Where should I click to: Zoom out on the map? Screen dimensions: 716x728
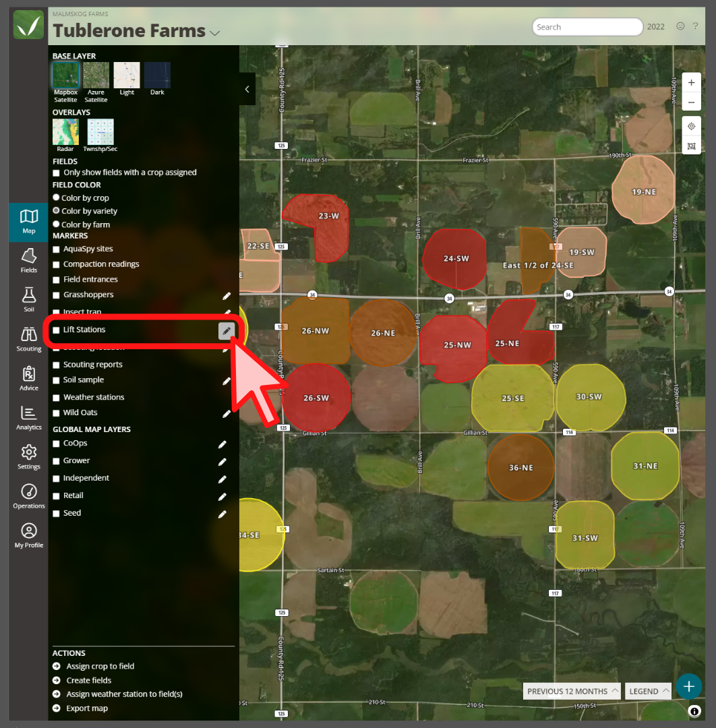point(691,102)
